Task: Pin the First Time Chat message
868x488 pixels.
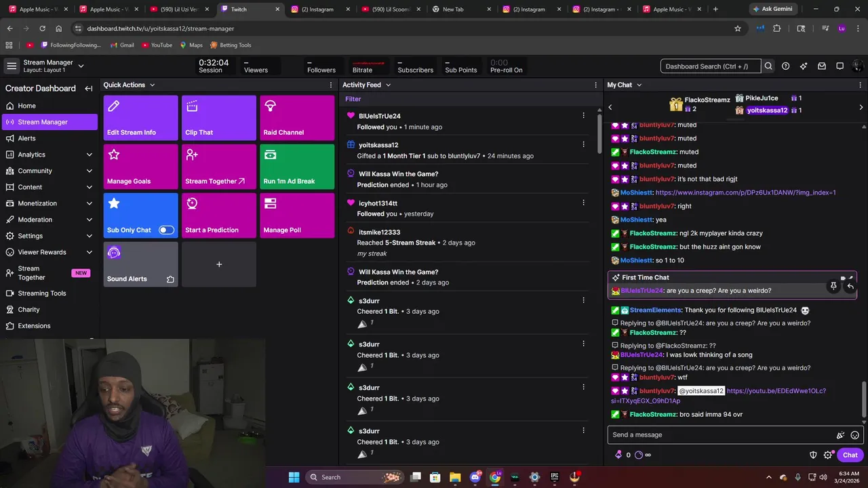Action: pos(833,286)
